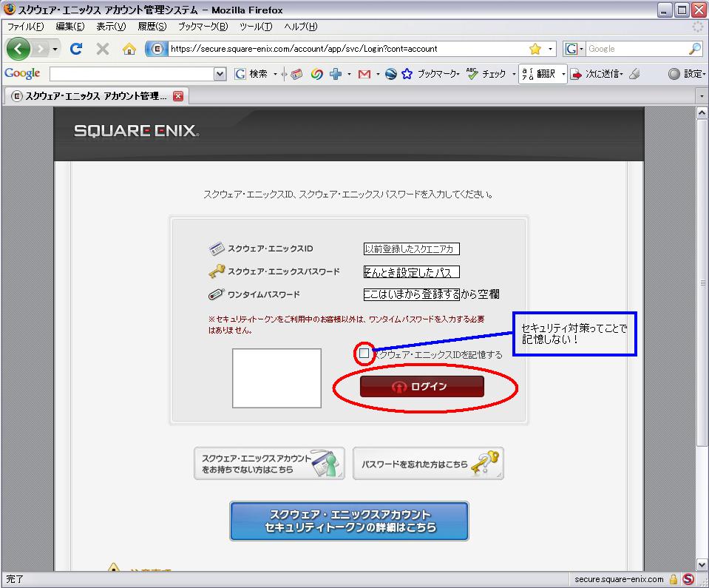Open Google Toolbar 設定 settings
The height and width of the screenshot is (588, 709).
pos(686,74)
